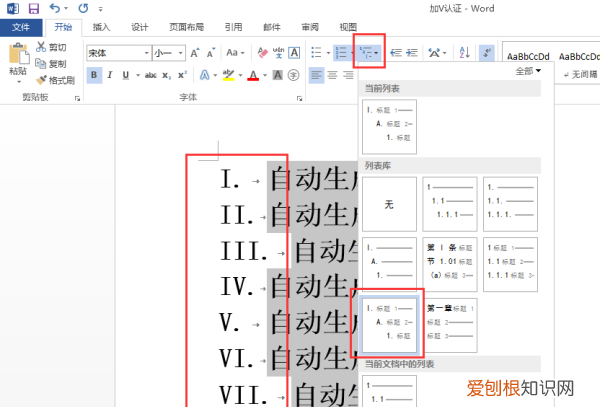
Task: Toggle strikethrough abc button
Action: tap(150, 75)
